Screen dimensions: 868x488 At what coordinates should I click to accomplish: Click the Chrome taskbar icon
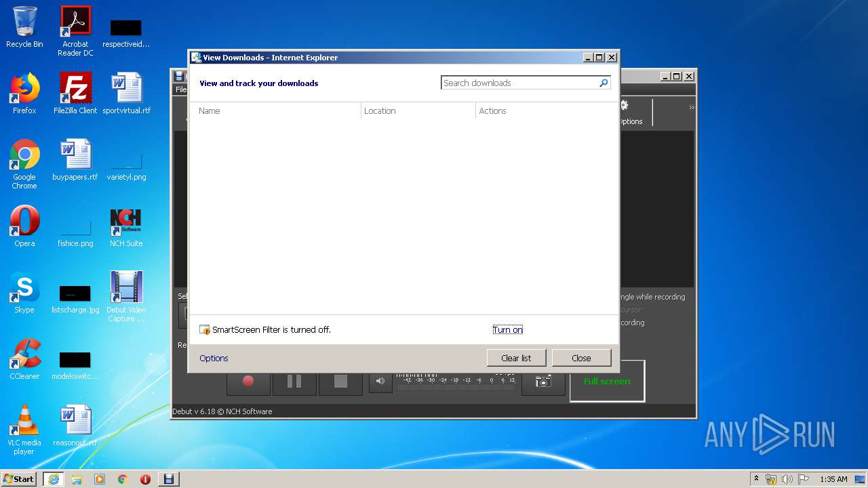[123, 479]
